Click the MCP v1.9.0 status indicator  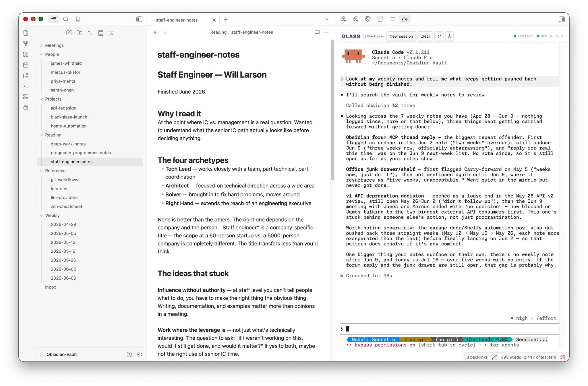550,36
